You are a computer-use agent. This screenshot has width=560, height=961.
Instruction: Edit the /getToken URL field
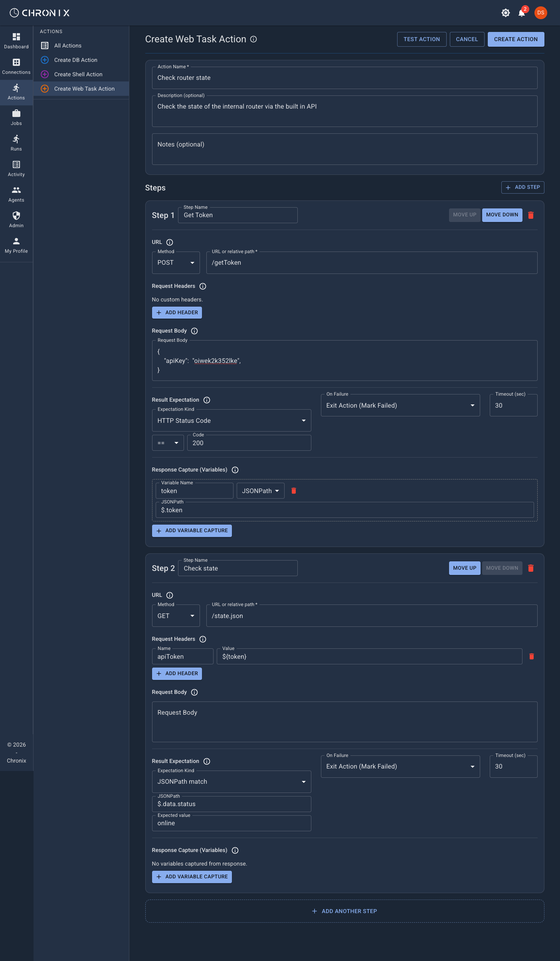tap(372, 263)
